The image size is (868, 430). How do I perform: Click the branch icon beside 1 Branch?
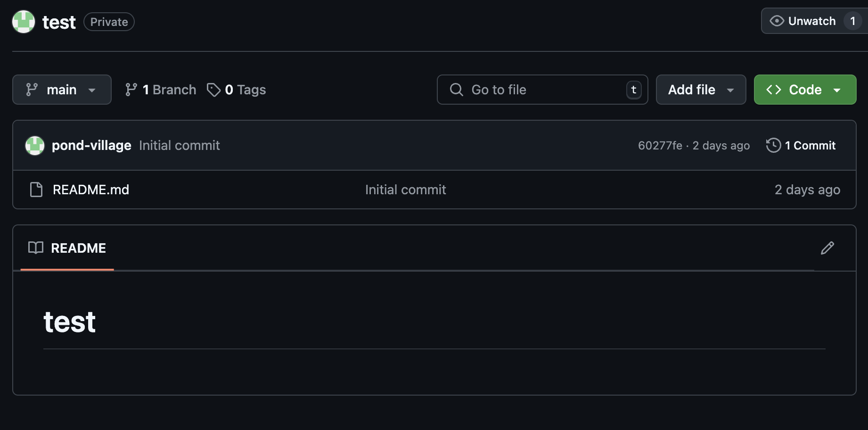point(131,90)
